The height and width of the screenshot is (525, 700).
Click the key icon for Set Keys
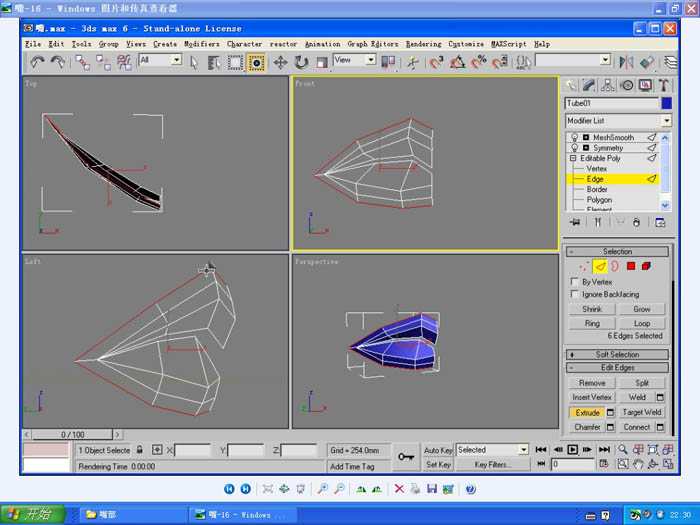406,456
